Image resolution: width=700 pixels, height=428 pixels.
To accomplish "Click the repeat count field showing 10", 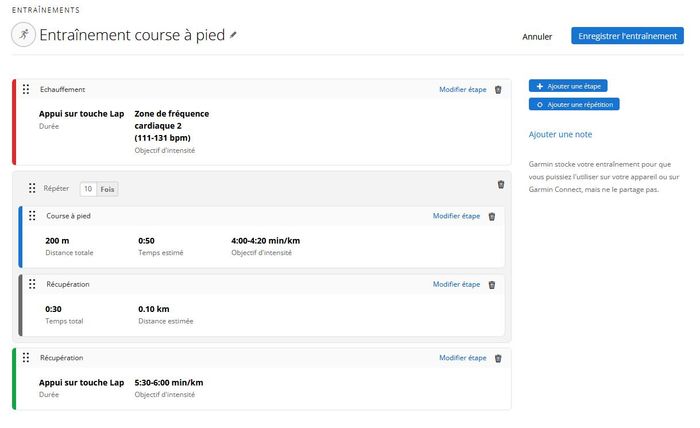I will (x=88, y=189).
